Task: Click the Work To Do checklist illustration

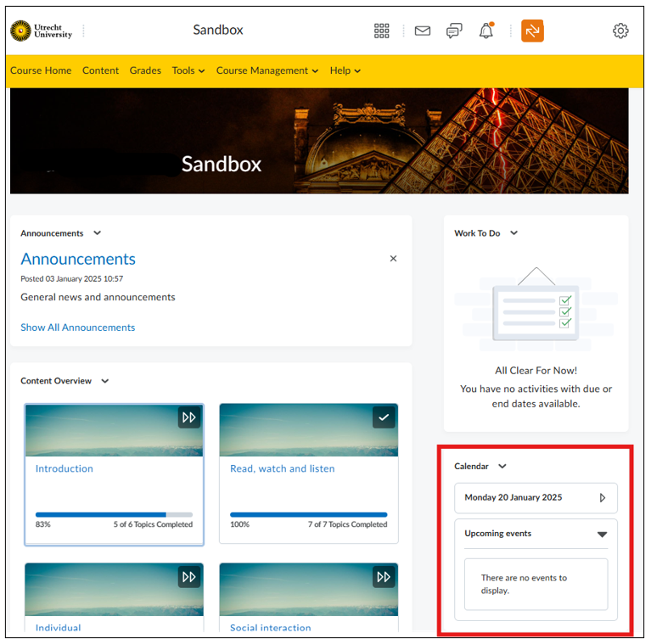Action: click(x=536, y=309)
